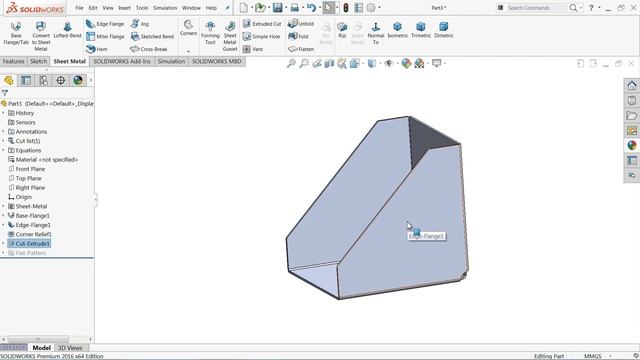Select the Forming Tool
The image size is (640, 360).
(x=210, y=33)
